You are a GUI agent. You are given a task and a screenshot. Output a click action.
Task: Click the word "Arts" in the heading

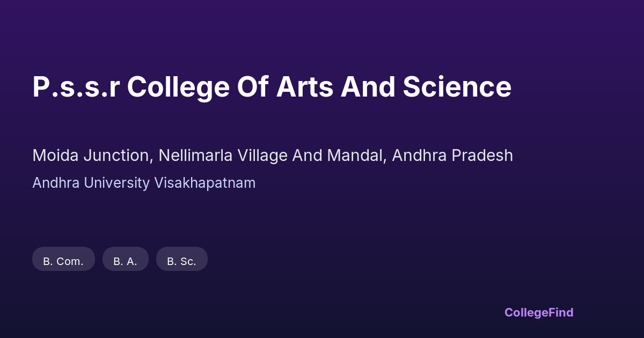pyautogui.click(x=304, y=87)
